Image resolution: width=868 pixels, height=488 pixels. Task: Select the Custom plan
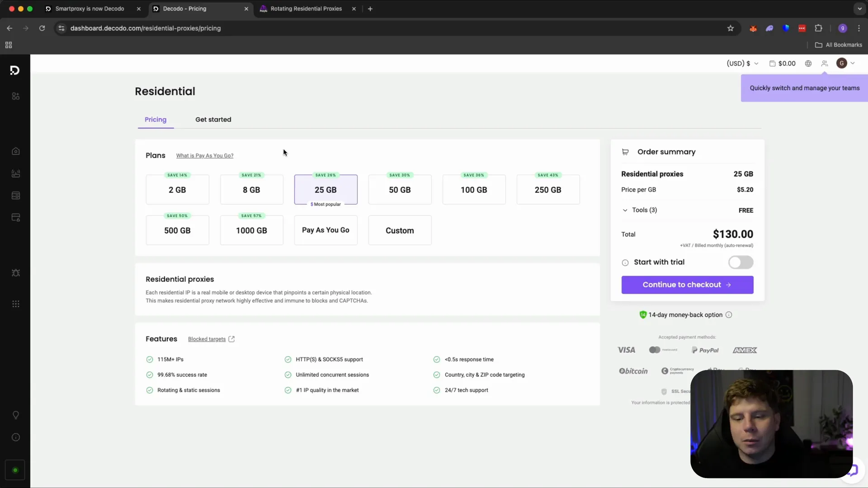pos(400,230)
